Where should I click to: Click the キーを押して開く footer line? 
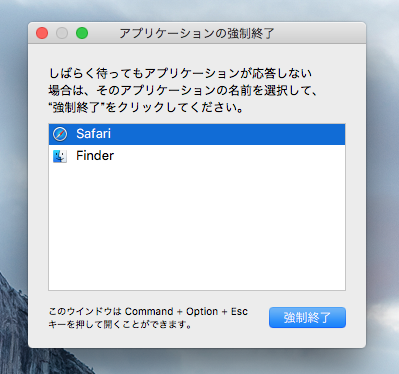point(120,324)
